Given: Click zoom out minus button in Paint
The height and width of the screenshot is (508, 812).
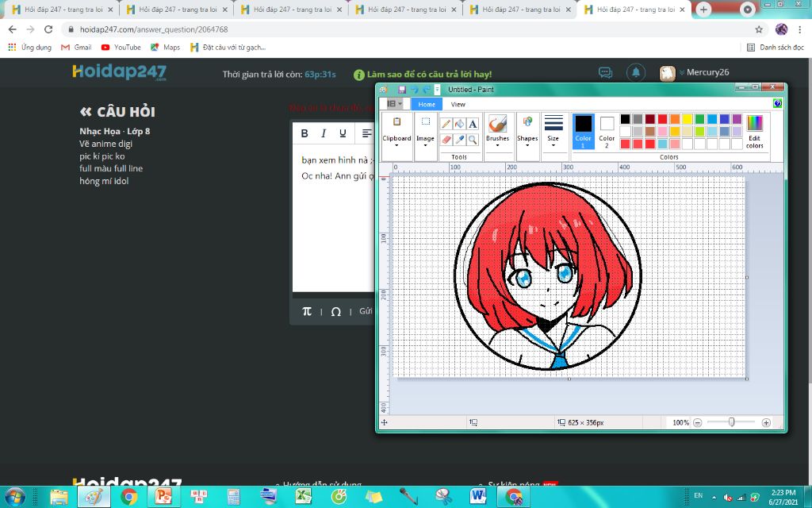Looking at the screenshot, I should [x=698, y=422].
